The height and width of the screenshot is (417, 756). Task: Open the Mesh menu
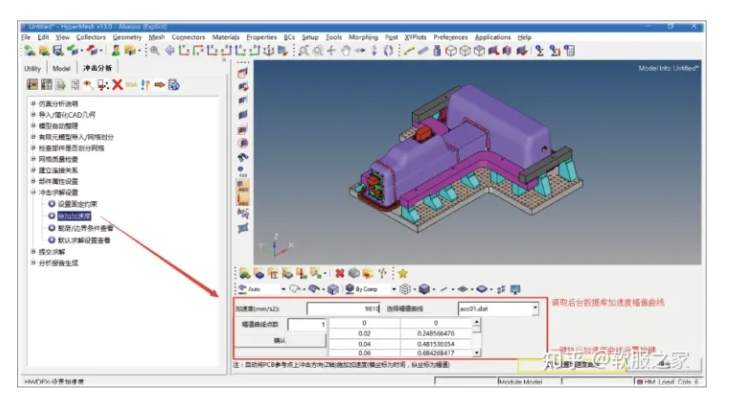(157, 37)
